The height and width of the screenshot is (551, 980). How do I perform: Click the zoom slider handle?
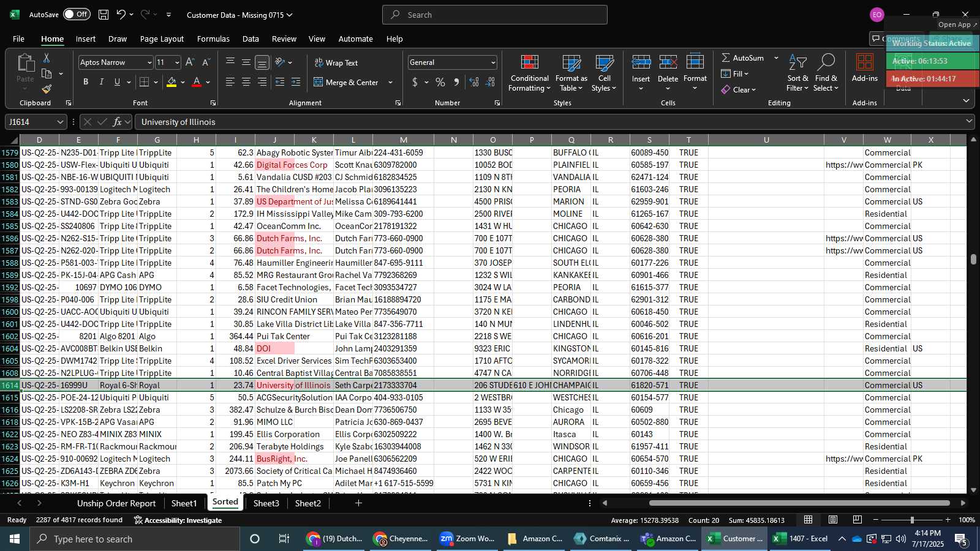(x=912, y=520)
